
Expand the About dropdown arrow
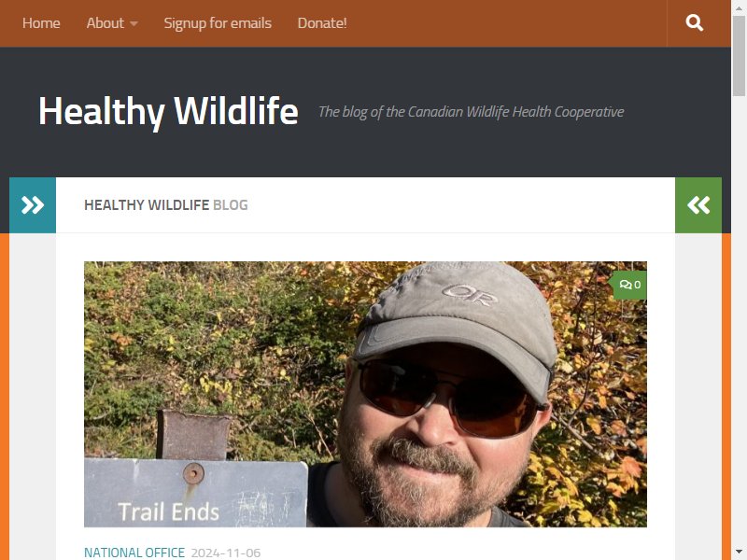click(x=134, y=23)
